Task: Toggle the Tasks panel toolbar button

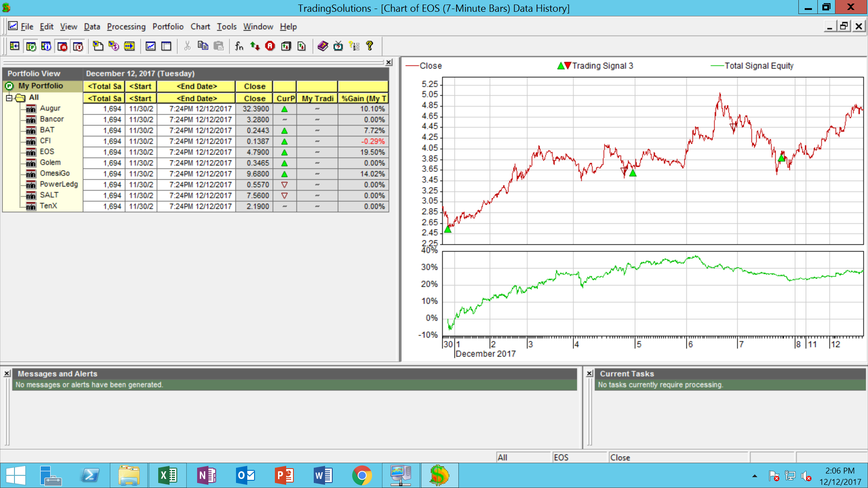Action: click(78, 46)
